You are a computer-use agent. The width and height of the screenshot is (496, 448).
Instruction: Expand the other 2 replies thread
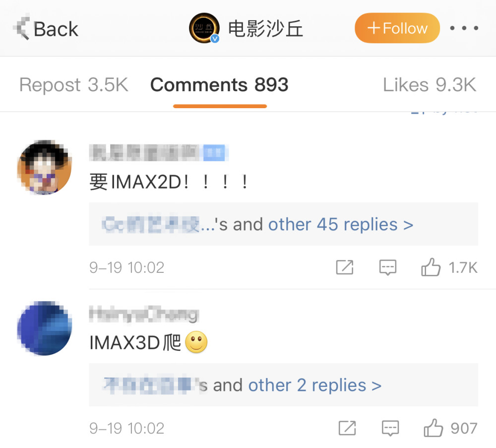coord(314,385)
